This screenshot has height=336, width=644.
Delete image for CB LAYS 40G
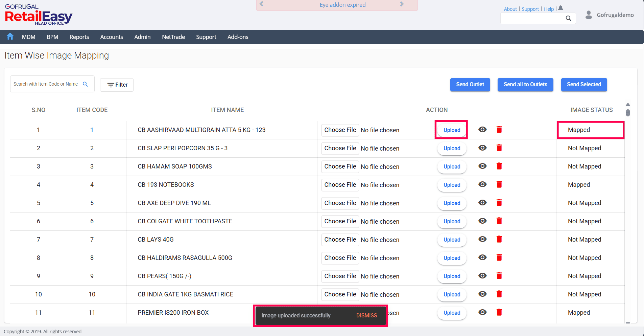499,239
